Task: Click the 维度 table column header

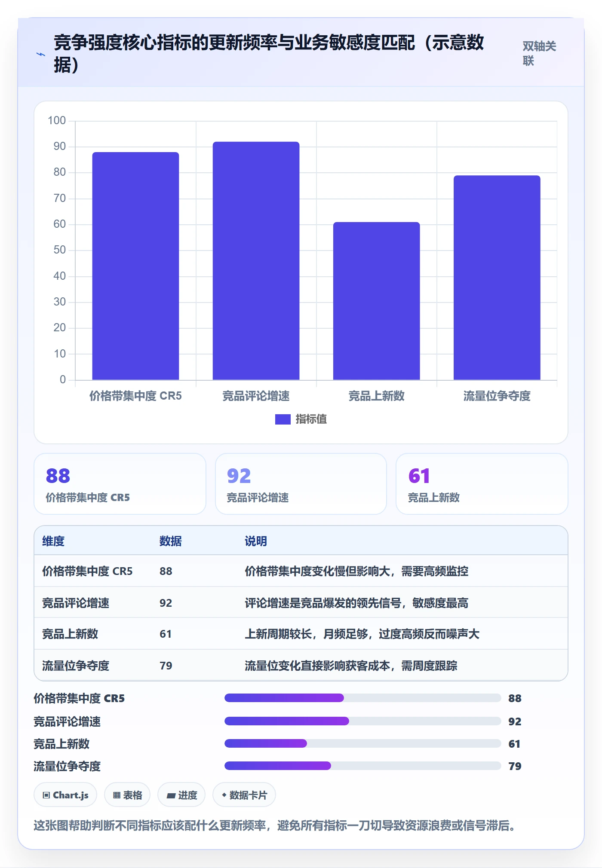Action: [53, 541]
